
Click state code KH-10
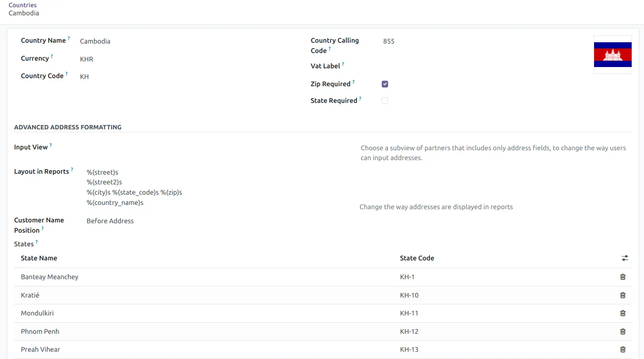pos(409,295)
